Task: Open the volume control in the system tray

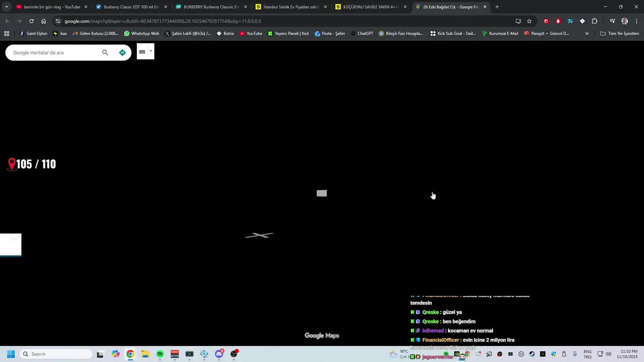Action: click(608, 354)
